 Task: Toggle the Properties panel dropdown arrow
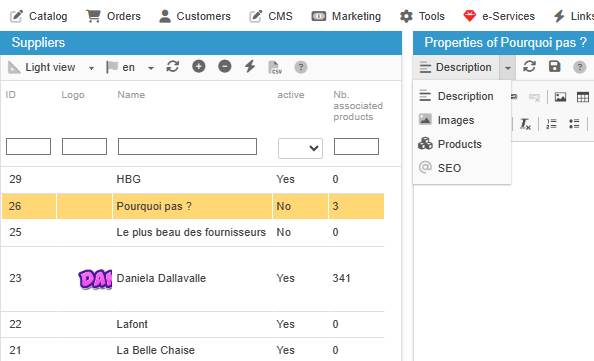pyautogui.click(x=508, y=68)
